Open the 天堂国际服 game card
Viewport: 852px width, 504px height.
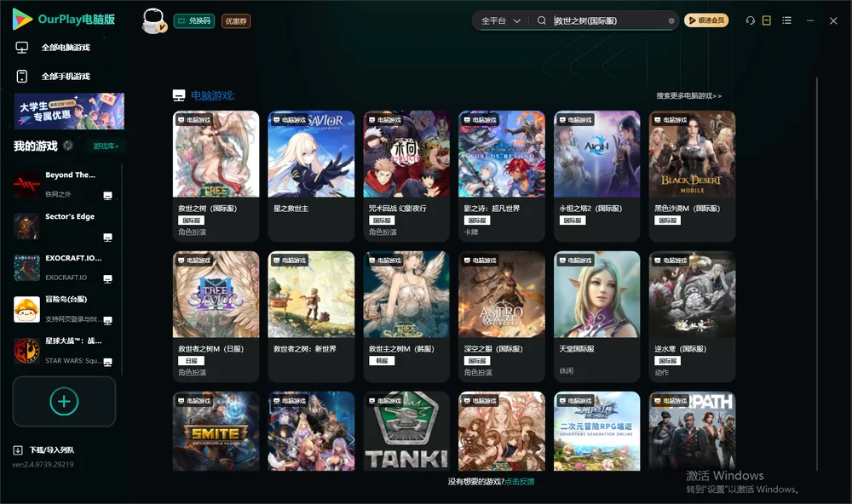[x=596, y=317]
